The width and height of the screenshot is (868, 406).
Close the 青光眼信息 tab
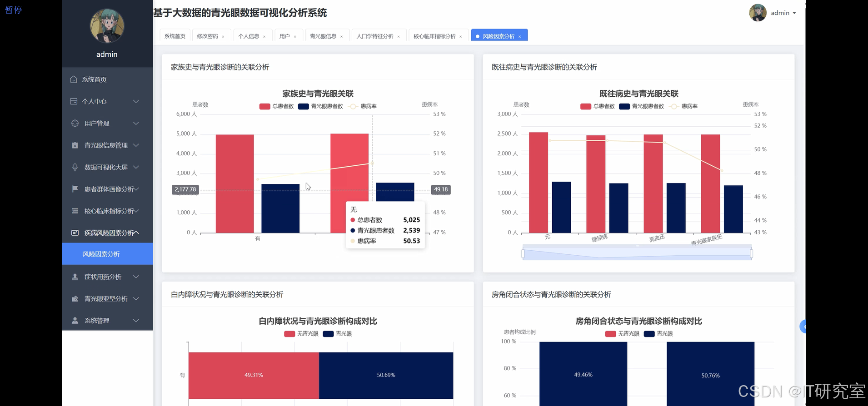(x=341, y=37)
